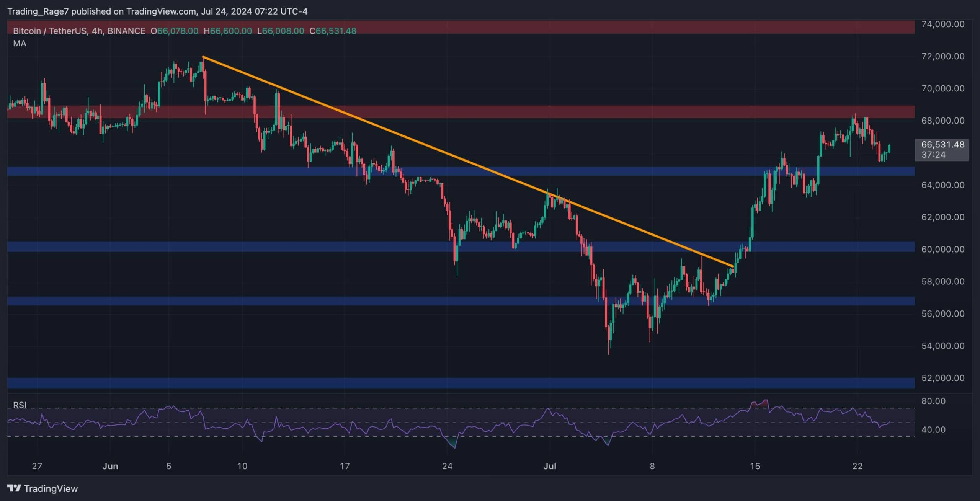980x501 pixels.
Task: Click the 56,000.00 price axis label
Action: (942, 313)
